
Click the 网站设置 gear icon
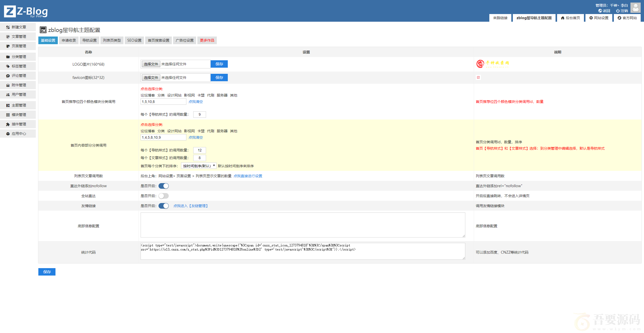[591, 18]
